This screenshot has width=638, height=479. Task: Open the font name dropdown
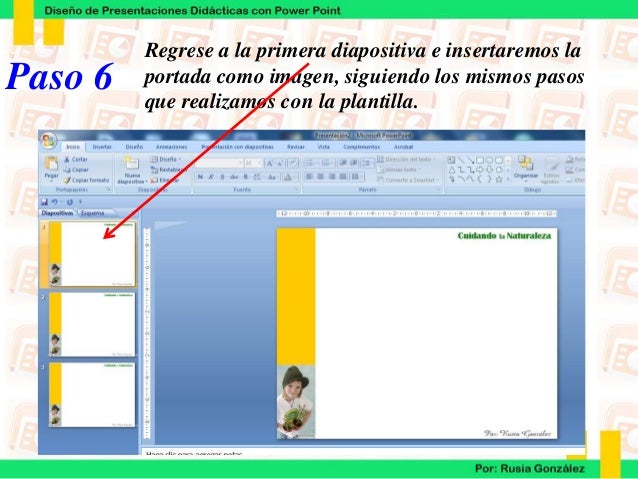click(240, 163)
